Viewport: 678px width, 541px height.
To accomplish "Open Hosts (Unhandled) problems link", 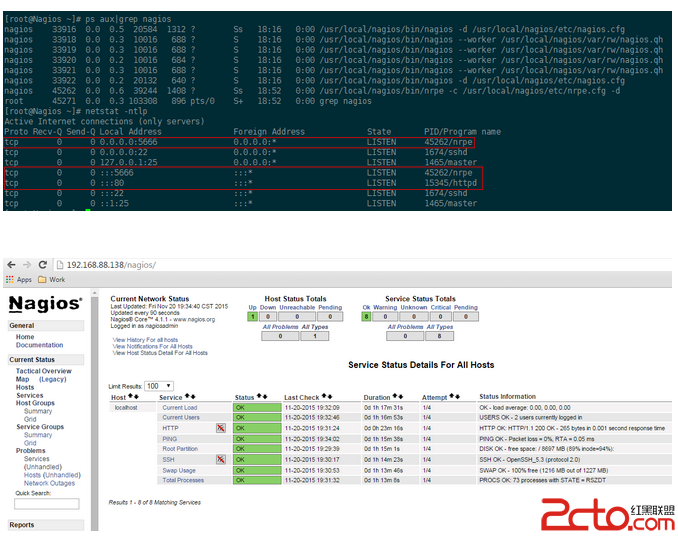I will [x=52, y=475].
